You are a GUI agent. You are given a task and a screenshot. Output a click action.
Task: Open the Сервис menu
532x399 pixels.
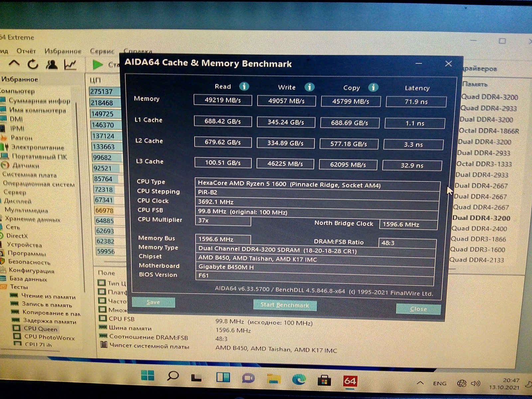pos(102,51)
